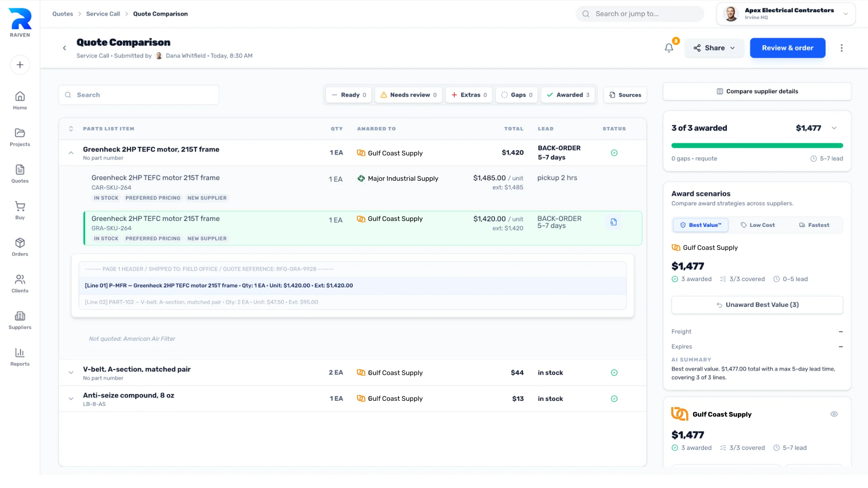Select the Fastest scenario
Viewport: 868px width, 488px height.
pyautogui.click(x=814, y=225)
